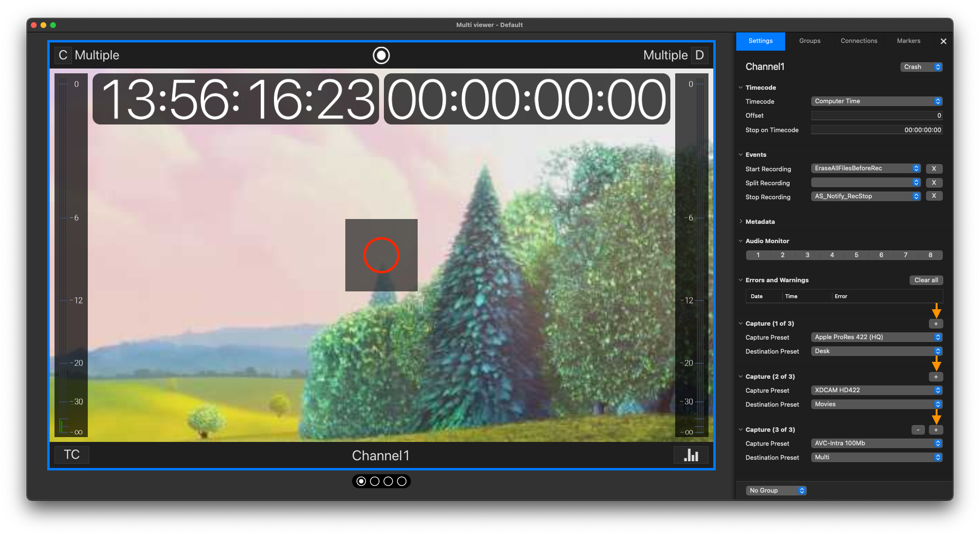Screen dimensions: 980x536
Task: Remove Capture (3 of 3) with minus button
Action: point(918,430)
